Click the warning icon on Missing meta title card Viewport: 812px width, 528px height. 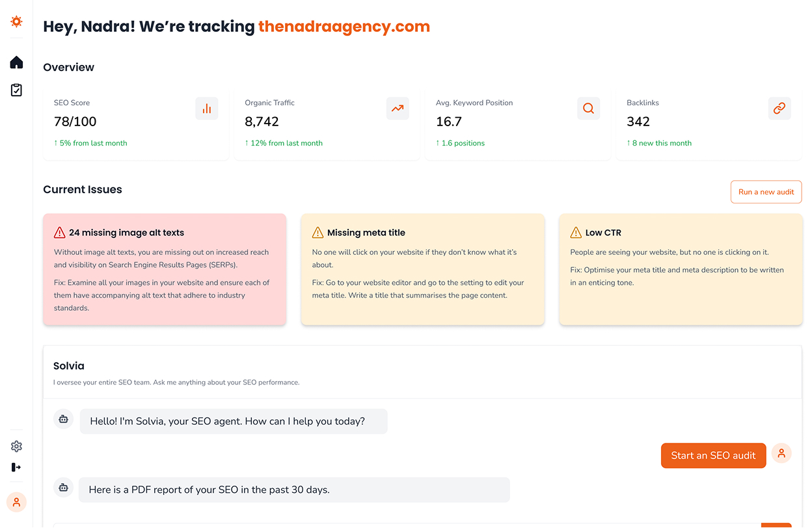tap(317, 232)
